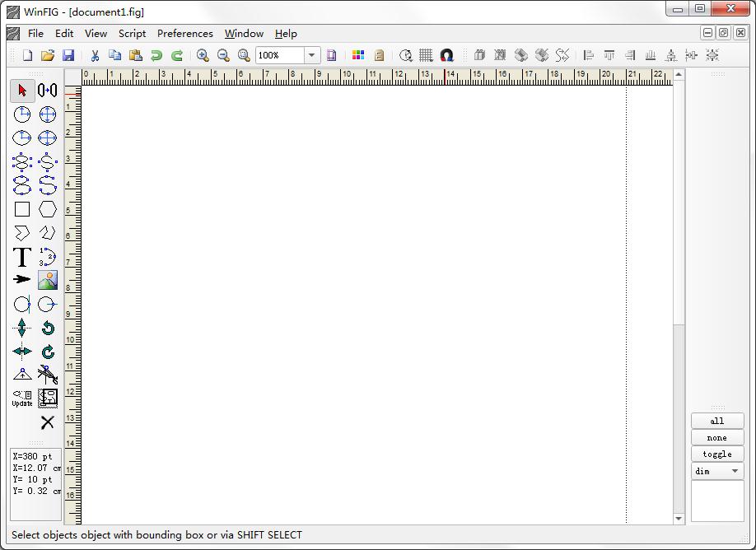Viewport: 756px width, 550px height.
Task: Choose the Delete objects tool
Action: click(x=47, y=422)
